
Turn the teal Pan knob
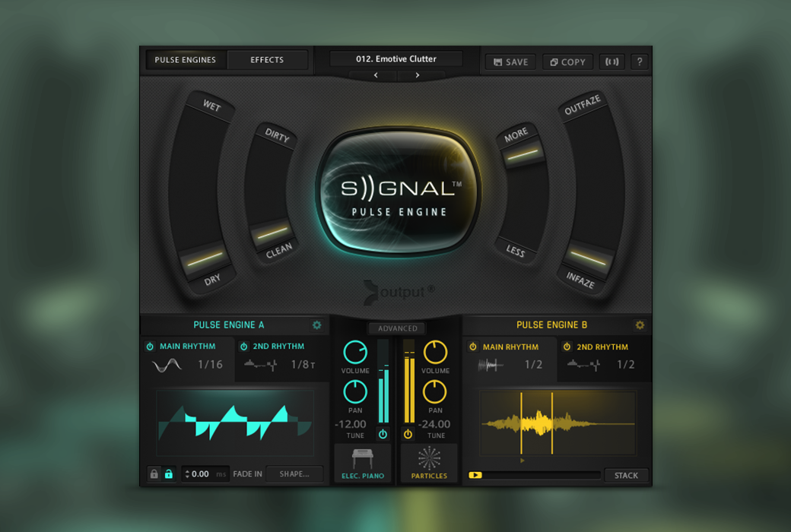pyautogui.click(x=355, y=392)
